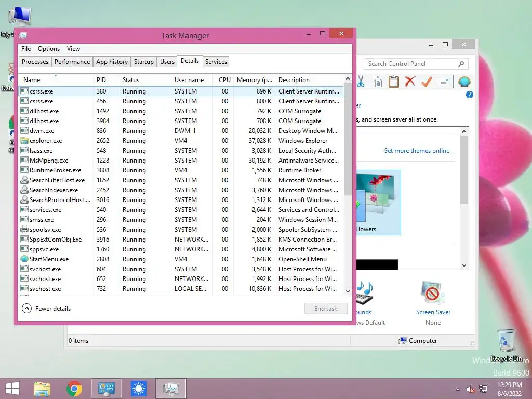Click the Screen Saver link text
The image size is (532, 399).
click(x=433, y=312)
